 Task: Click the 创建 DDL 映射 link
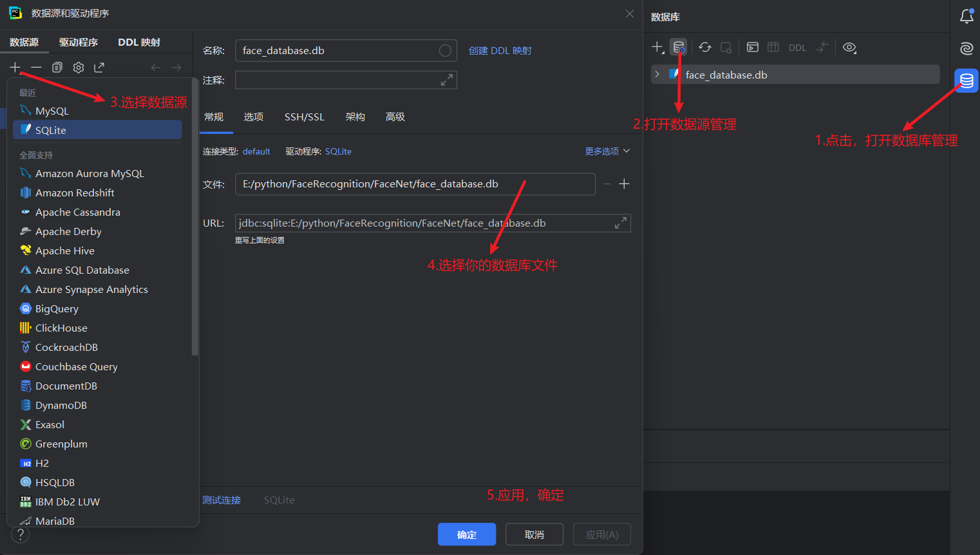point(500,51)
